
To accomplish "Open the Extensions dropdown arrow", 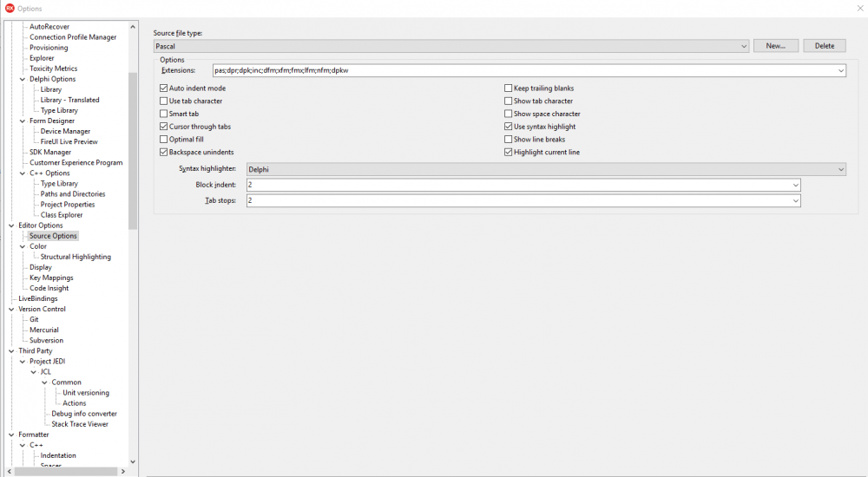I will point(841,70).
